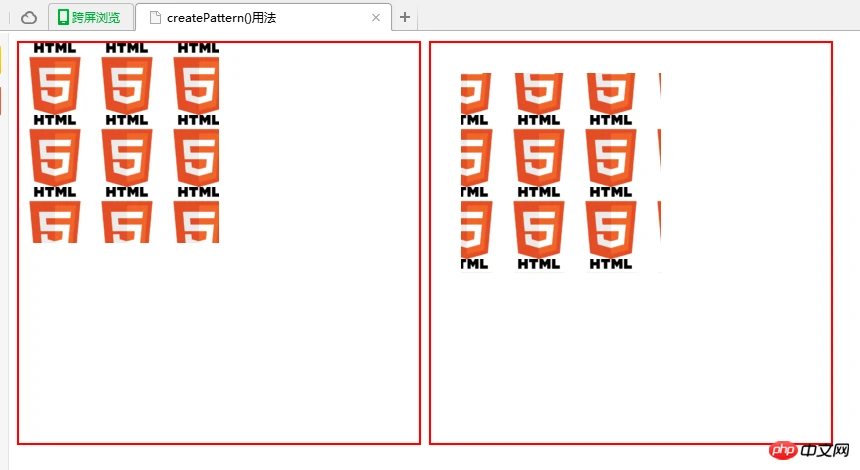This screenshot has height=470, width=860.
Task: Click the green phone icon on the 跨屏浏览 tab
Action: pos(63,18)
